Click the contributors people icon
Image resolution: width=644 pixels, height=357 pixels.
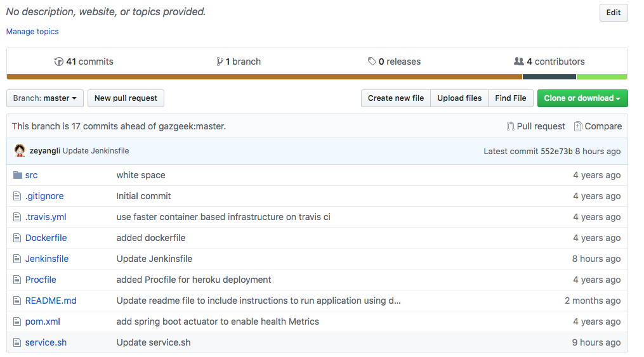click(519, 62)
